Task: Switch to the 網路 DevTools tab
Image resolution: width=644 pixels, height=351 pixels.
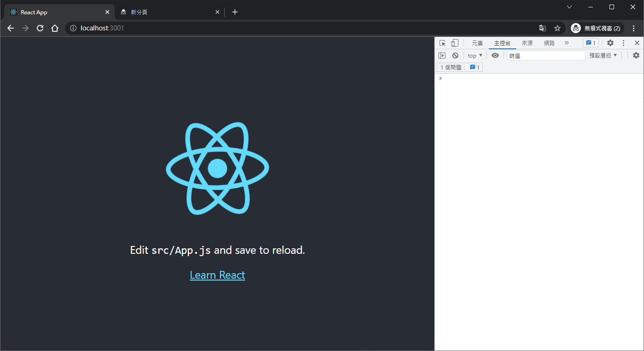Action: pyautogui.click(x=549, y=43)
